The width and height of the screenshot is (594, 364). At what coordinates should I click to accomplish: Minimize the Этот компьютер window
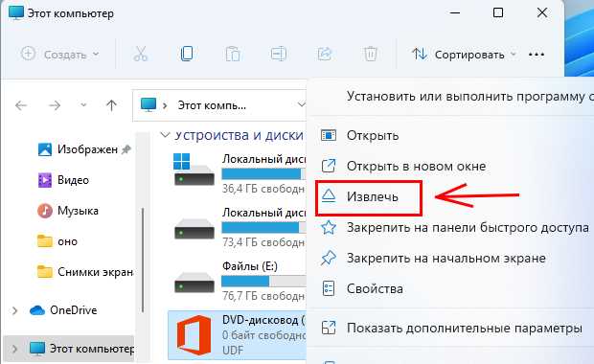(x=454, y=12)
